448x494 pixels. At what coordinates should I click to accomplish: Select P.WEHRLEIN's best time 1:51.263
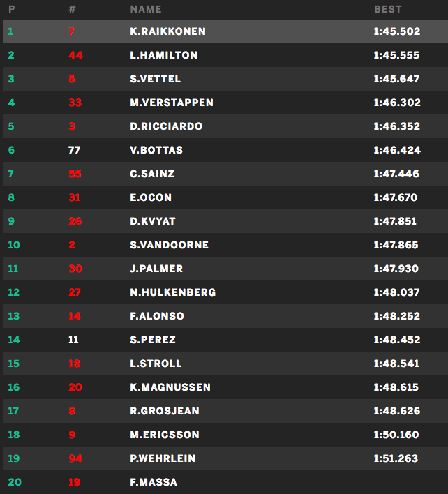pyautogui.click(x=397, y=458)
